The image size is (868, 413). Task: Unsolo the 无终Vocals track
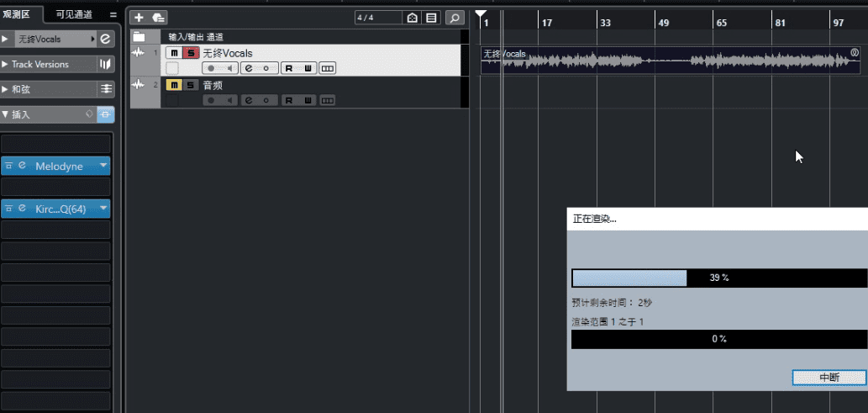tap(190, 53)
